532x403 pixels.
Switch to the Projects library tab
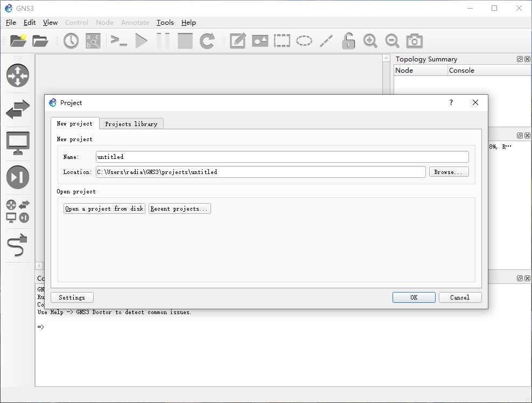(131, 124)
